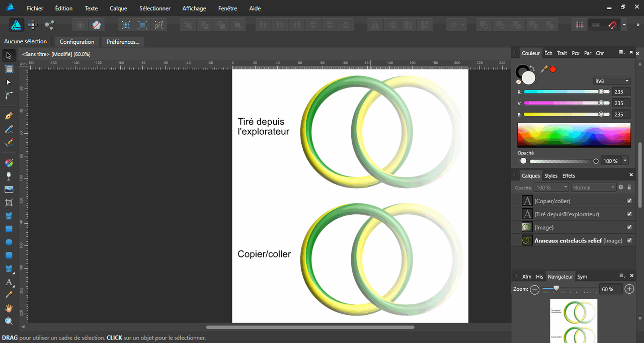The width and height of the screenshot is (644, 343).
Task: Zoom in with the plus button in Navigateur
Action: point(629,289)
